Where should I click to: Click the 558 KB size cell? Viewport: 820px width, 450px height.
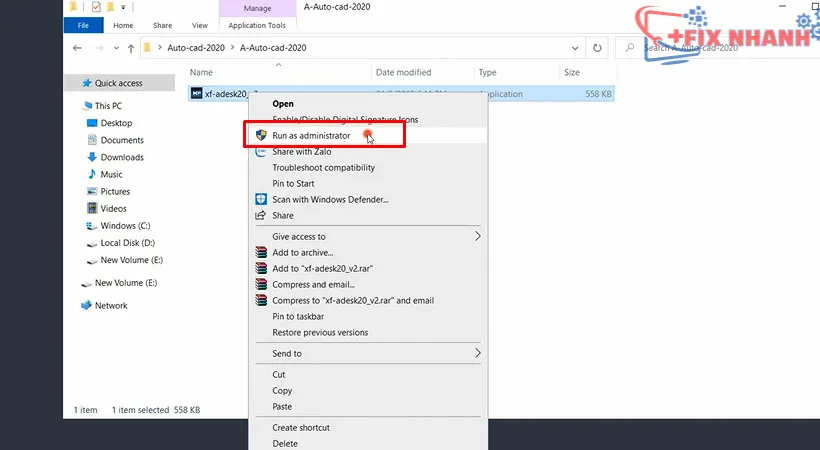point(598,94)
